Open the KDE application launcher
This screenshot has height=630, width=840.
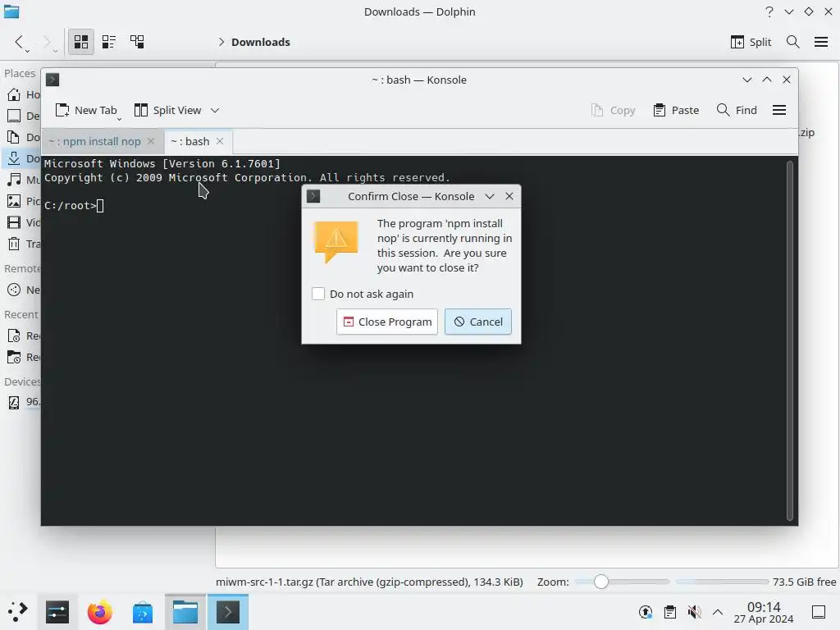(x=18, y=612)
